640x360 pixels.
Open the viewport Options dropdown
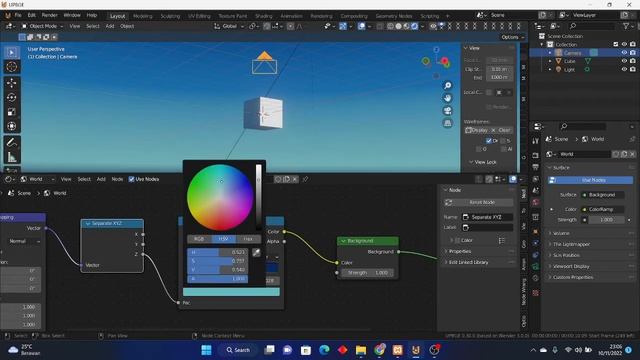click(512, 37)
